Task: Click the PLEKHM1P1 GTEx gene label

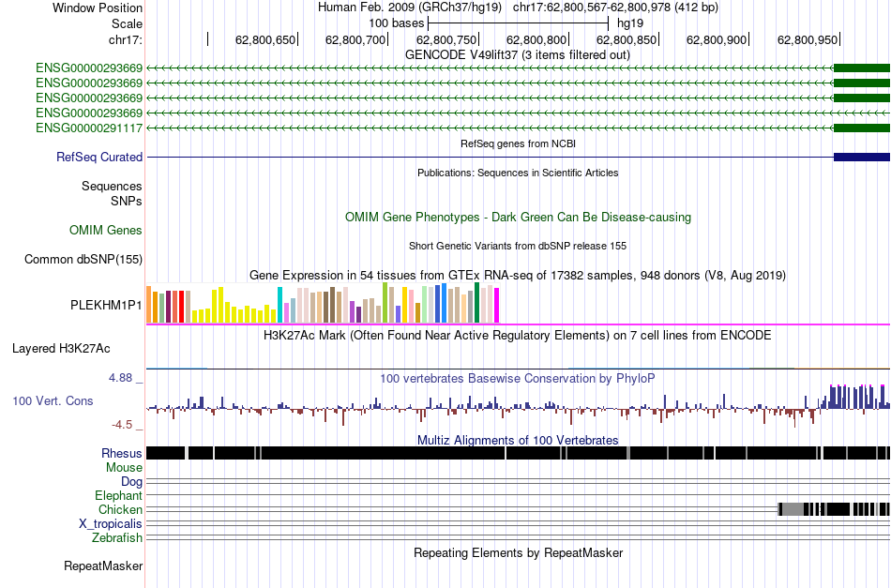Action: click(106, 305)
